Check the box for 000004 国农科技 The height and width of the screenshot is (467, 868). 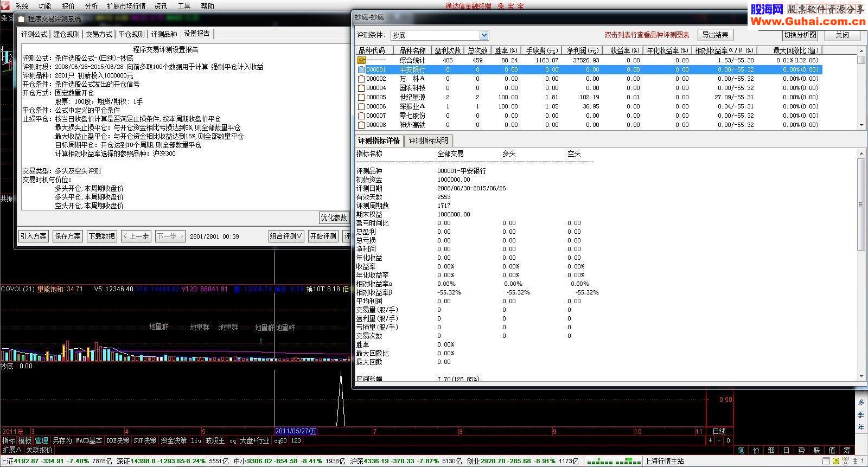pos(361,88)
